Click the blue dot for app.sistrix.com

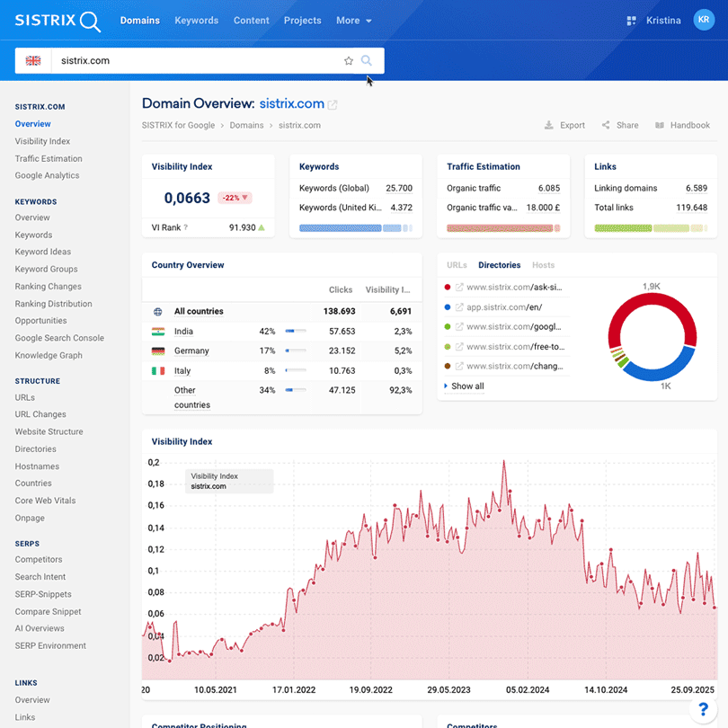click(x=448, y=307)
